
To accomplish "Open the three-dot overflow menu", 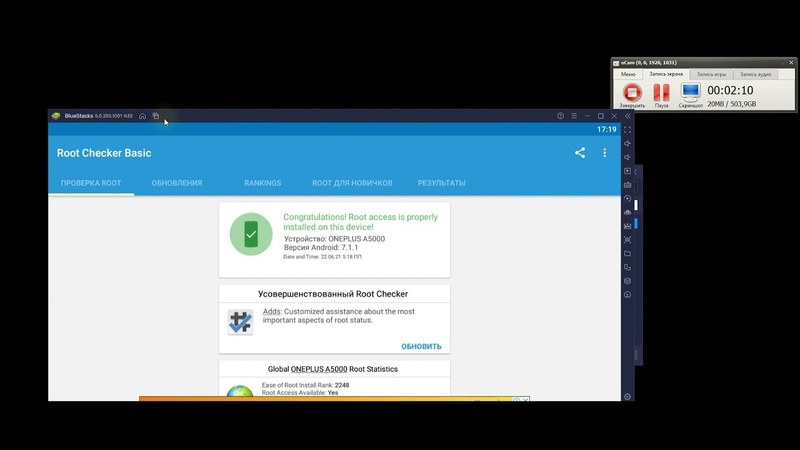I will [605, 153].
